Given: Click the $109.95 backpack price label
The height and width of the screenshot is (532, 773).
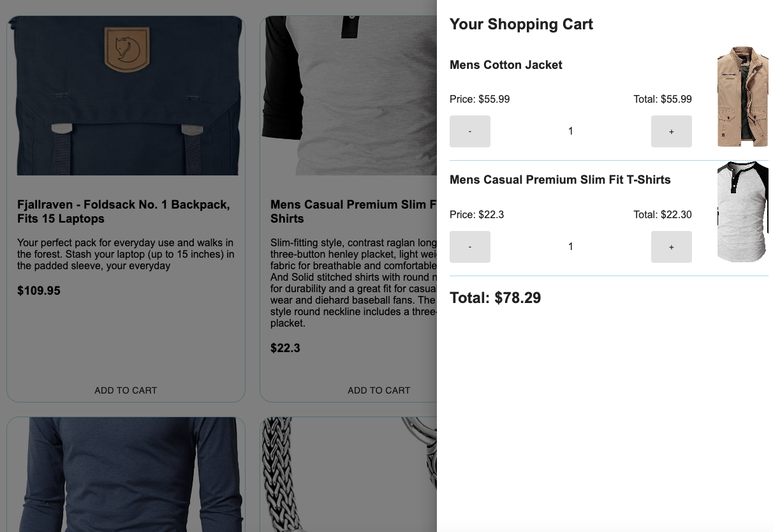Looking at the screenshot, I should 38,290.
